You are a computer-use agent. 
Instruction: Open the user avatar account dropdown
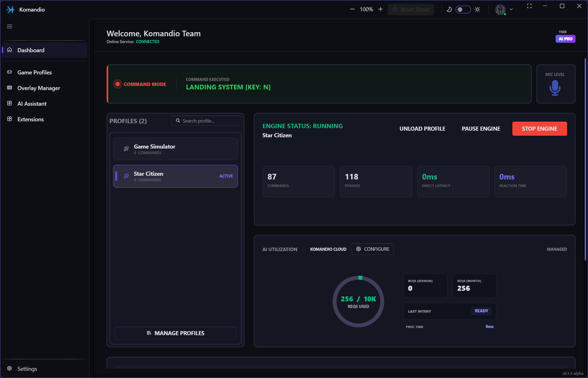tap(504, 9)
